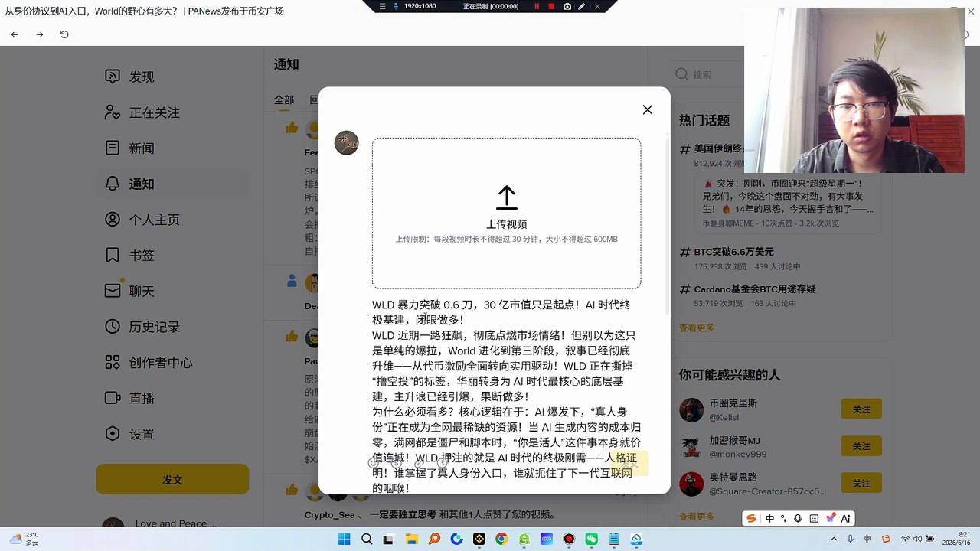
Task: Pause the screen recording
Action: [x=537, y=6]
